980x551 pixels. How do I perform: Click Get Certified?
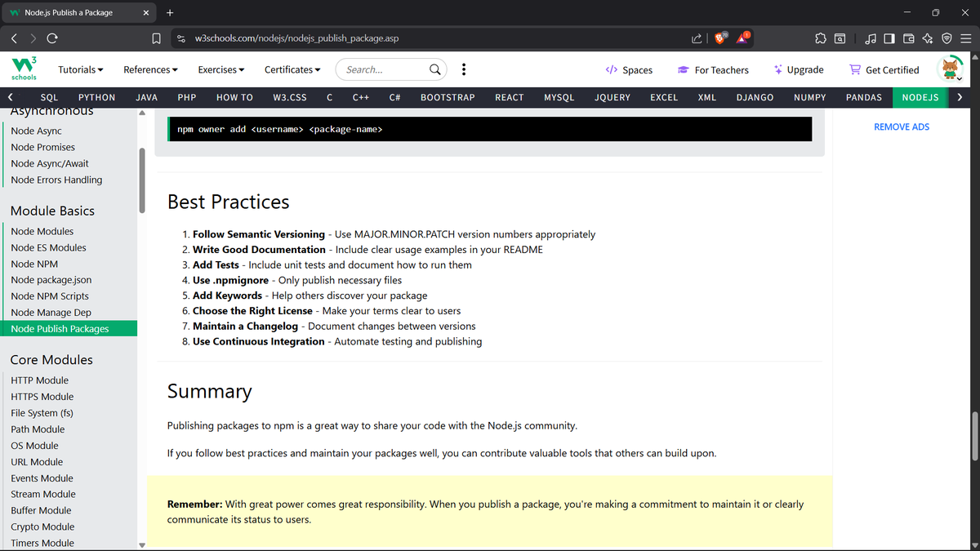[x=884, y=69]
